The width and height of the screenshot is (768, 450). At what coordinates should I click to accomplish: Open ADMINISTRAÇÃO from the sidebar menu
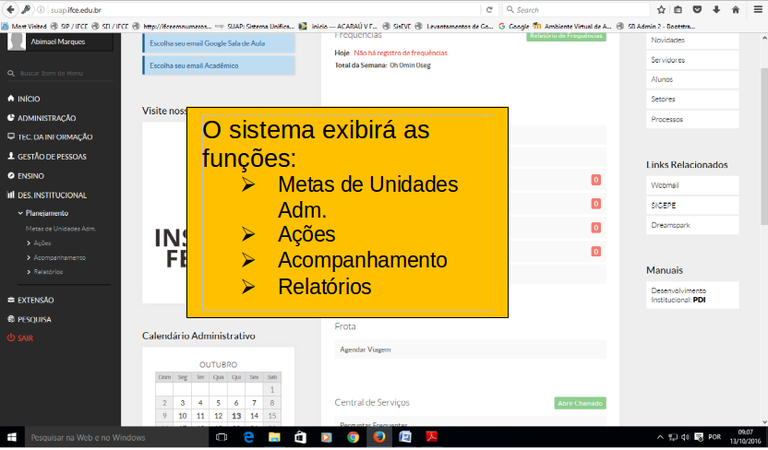click(x=46, y=118)
